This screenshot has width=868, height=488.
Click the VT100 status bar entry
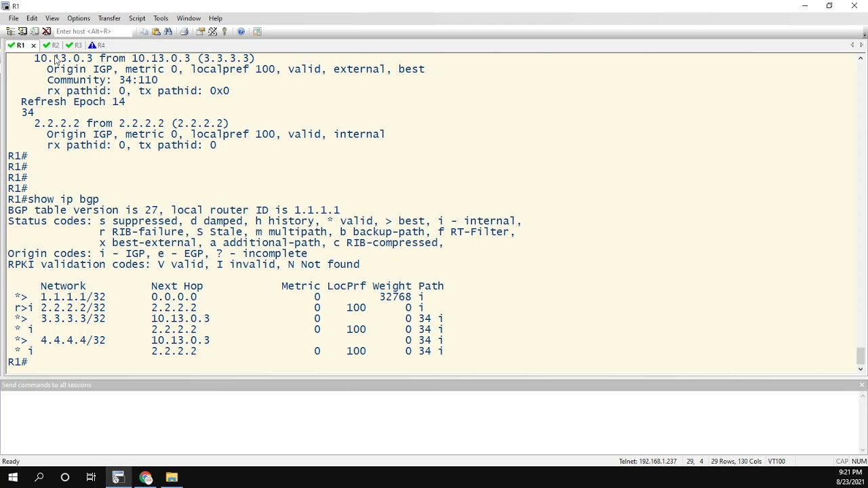(x=776, y=462)
